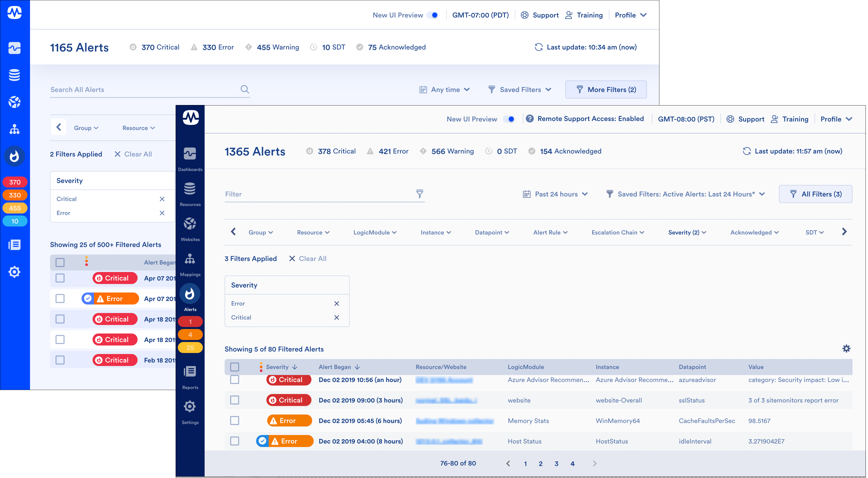
Task: Check the box for back window Error Apr 07 row
Action: pyautogui.click(x=60, y=298)
